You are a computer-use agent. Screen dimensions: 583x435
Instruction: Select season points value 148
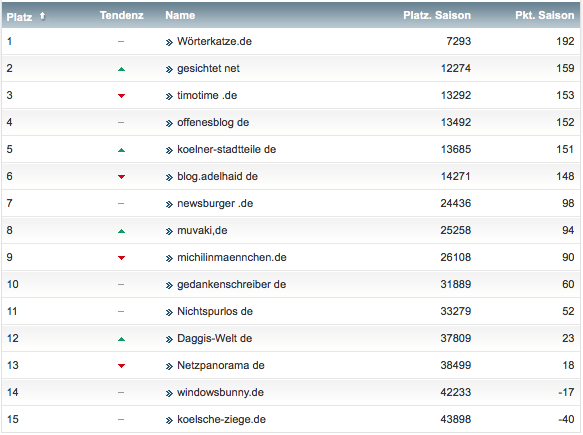566,177
